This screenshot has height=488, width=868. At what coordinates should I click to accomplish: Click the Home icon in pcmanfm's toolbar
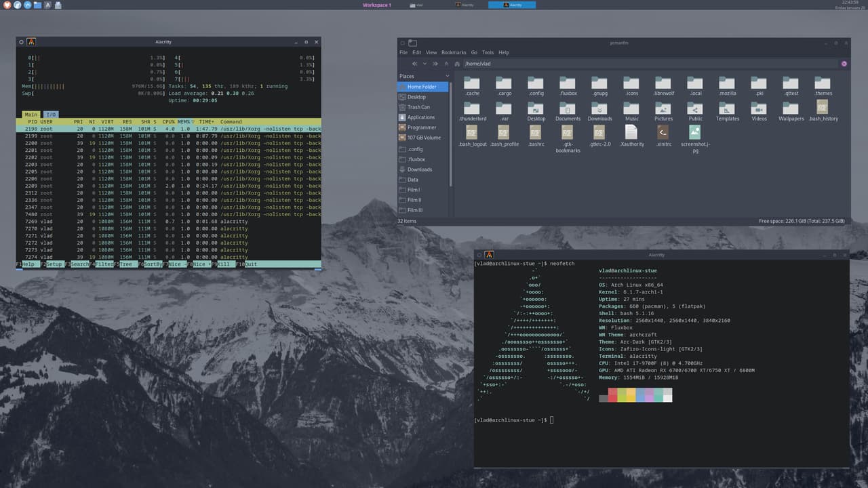pyautogui.click(x=456, y=64)
